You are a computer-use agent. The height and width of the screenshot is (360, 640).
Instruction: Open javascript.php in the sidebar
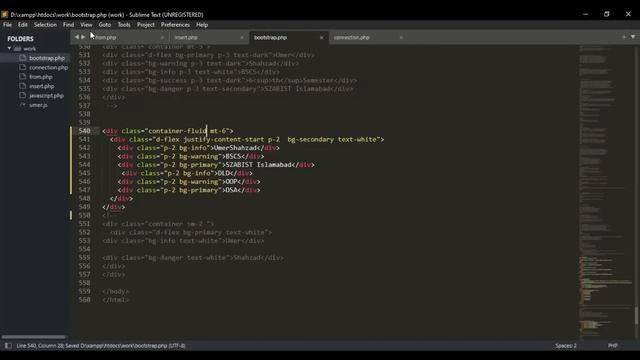[x=47, y=96]
